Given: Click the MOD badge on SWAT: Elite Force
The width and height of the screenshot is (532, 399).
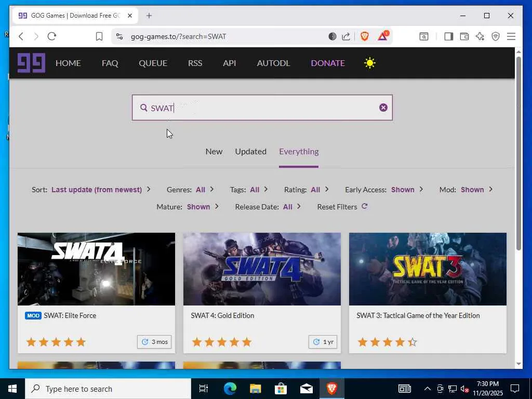Looking at the screenshot, I should [33, 315].
